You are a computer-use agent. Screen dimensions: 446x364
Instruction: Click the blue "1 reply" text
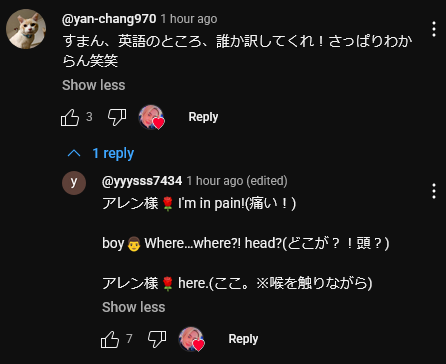pyautogui.click(x=113, y=153)
